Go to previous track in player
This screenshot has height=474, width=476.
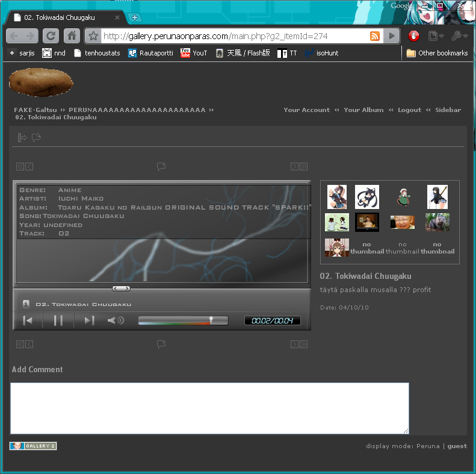pos(28,320)
